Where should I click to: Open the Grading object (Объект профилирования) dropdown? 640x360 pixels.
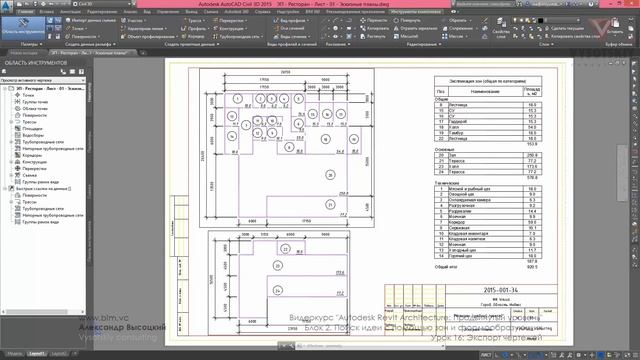click(x=149, y=37)
